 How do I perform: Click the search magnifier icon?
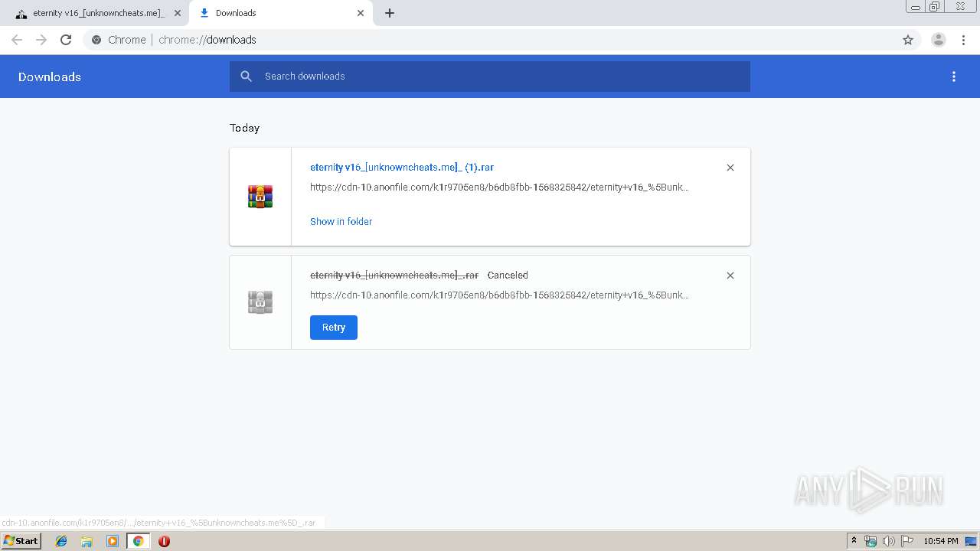pos(246,77)
